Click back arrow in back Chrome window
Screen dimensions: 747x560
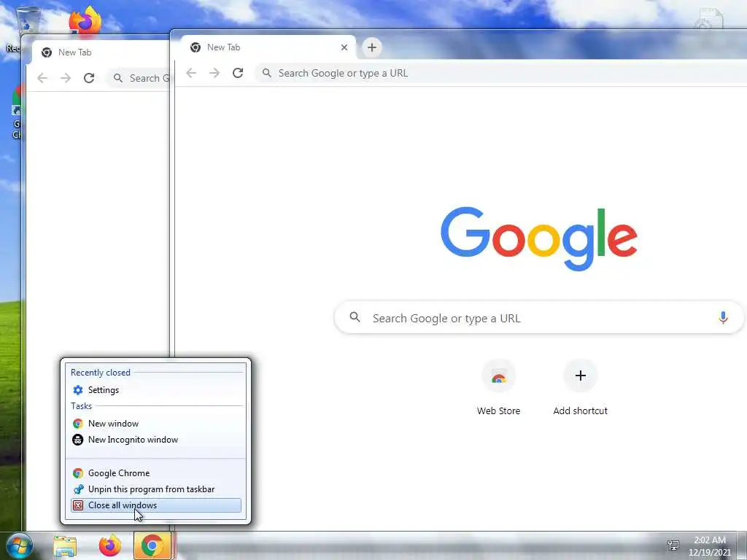(x=42, y=78)
